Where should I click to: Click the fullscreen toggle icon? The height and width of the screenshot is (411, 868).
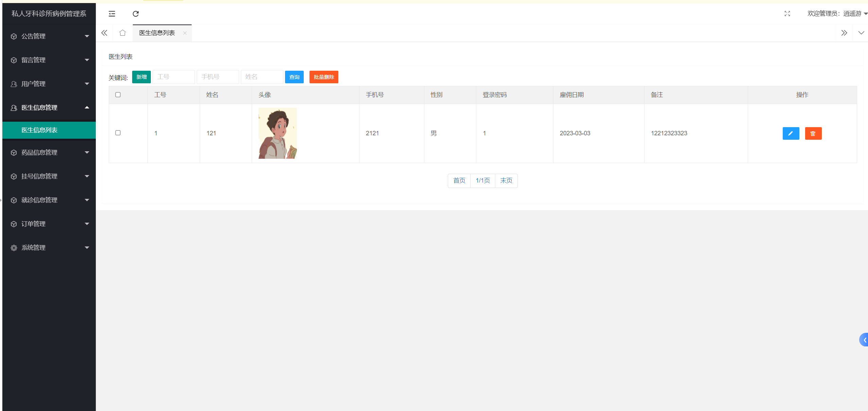point(787,14)
